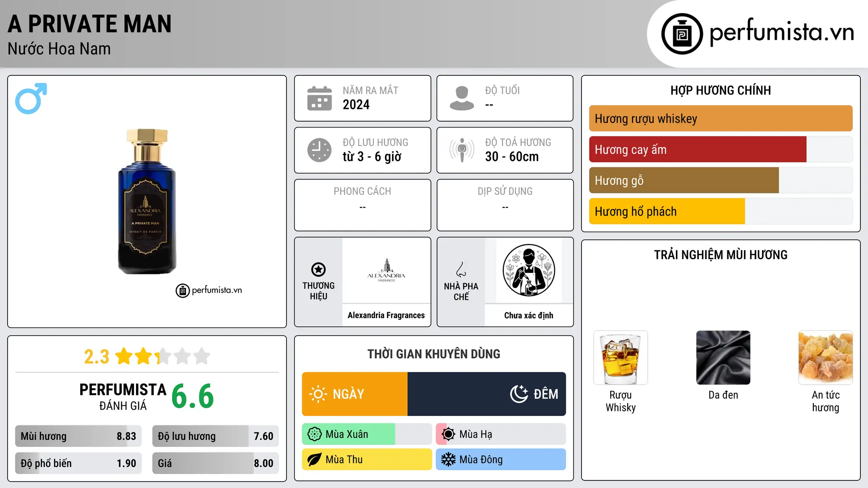Click the longevity value từ 3 - 6 giờ
Image resolution: width=868 pixels, height=488 pixels.
pyautogui.click(x=372, y=157)
